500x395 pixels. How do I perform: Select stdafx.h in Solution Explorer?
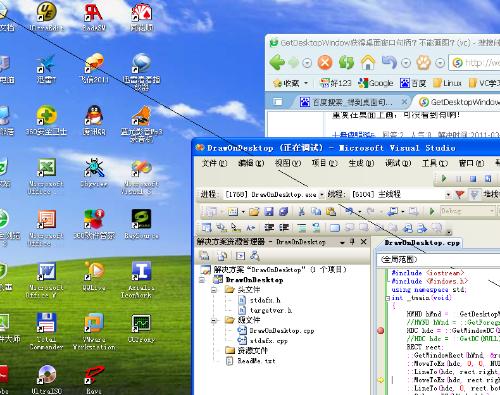click(x=259, y=300)
